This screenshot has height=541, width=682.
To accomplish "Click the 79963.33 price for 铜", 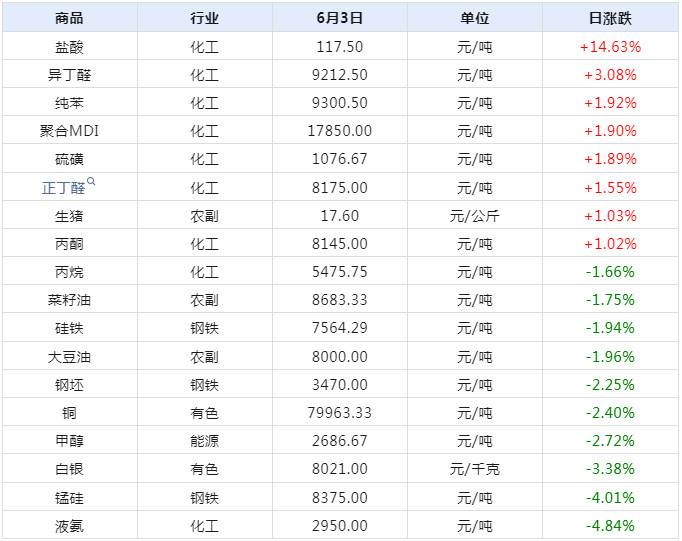I will [x=339, y=412].
